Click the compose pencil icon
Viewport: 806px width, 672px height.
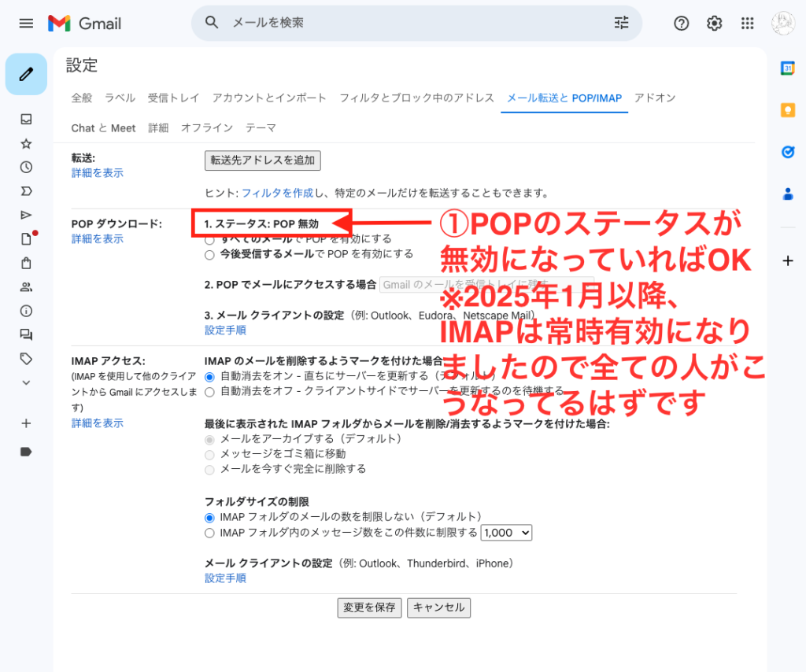point(26,74)
